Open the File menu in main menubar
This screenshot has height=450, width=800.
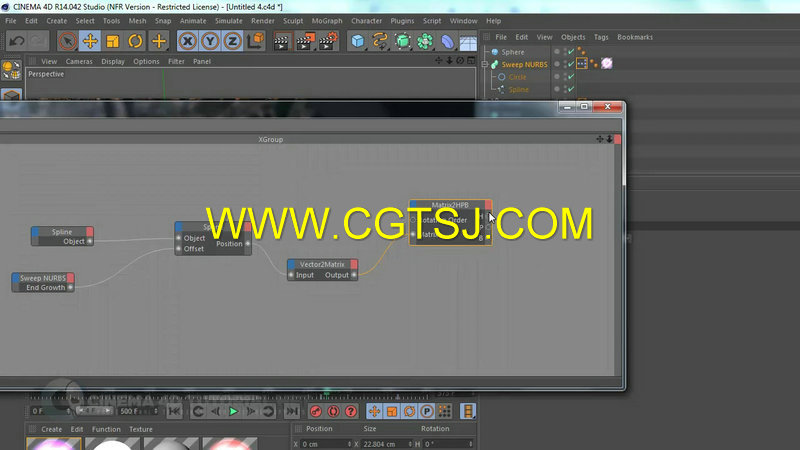click(x=11, y=21)
